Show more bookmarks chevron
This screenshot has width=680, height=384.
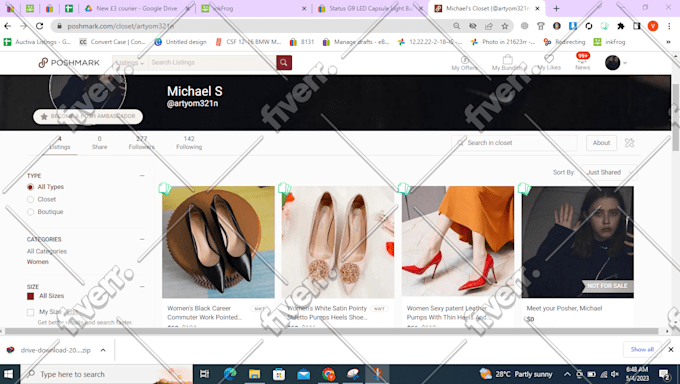pos(668,42)
